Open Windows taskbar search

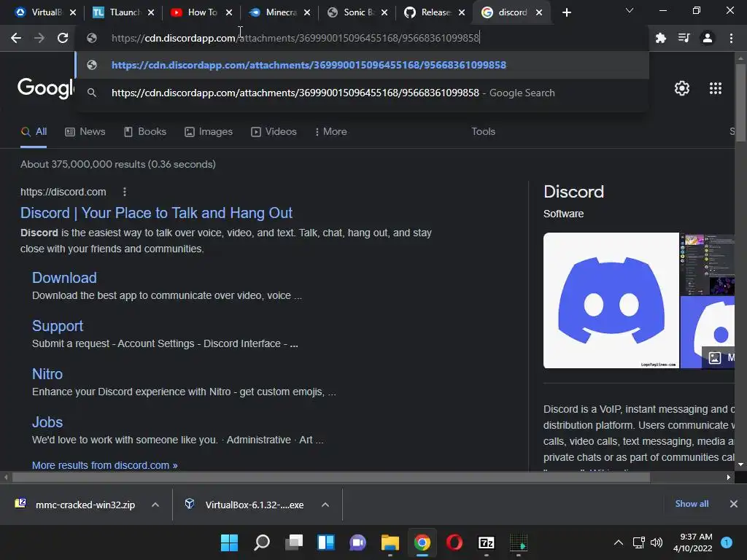(x=262, y=542)
